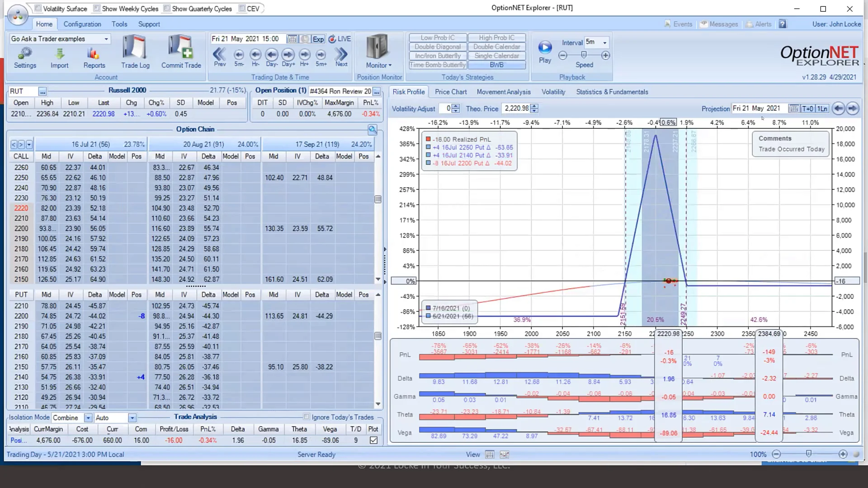Select the Low Prob IC strategy
The width and height of the screenshot is (868, 488).
point(438,38)
